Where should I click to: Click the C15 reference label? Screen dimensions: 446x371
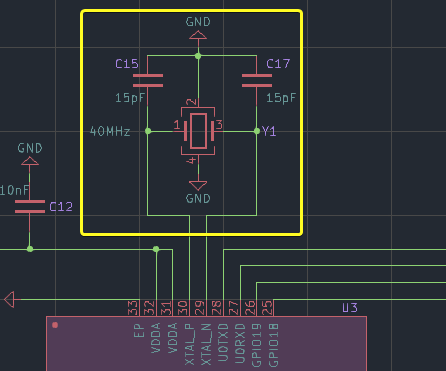point(127,64)
